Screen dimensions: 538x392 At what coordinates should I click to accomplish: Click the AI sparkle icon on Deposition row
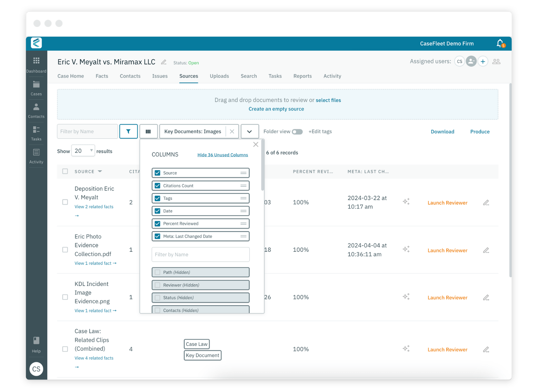tap(406, 201)
